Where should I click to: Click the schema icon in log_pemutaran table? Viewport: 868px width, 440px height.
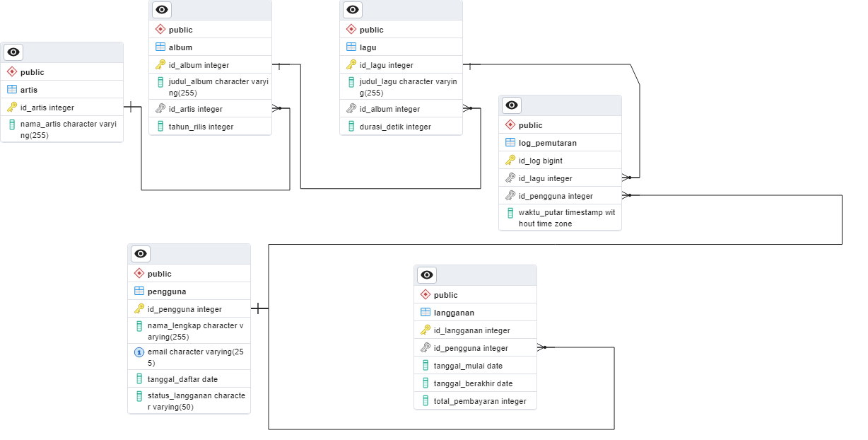[x=510, y=125]
